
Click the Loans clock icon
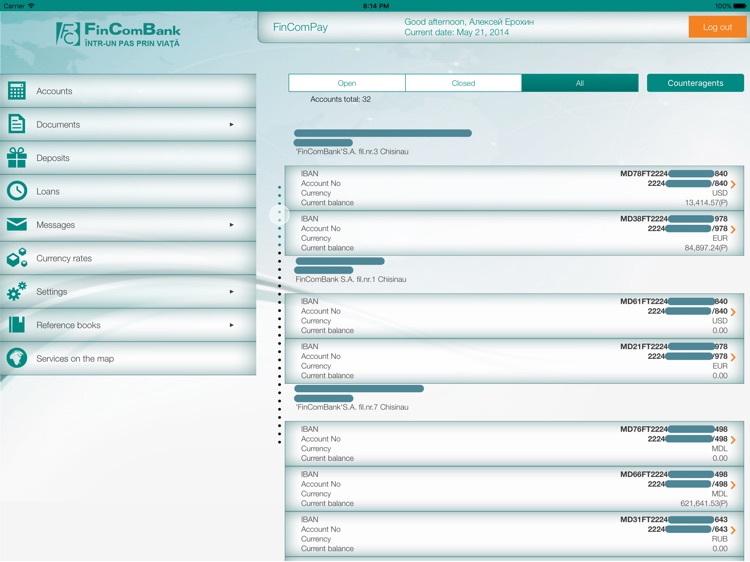pyautogui.click(x=17, y=191)
